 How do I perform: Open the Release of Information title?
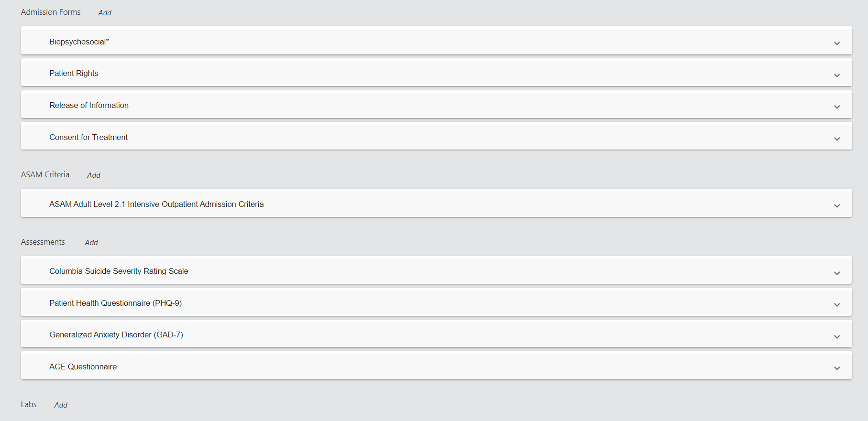89,105
